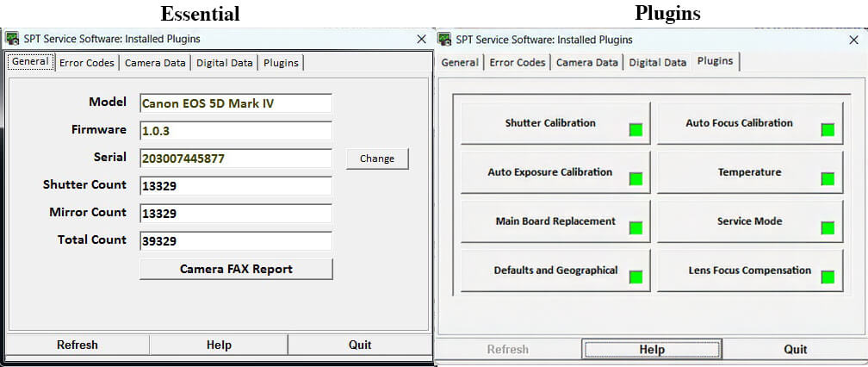Viewport: 868px width, 367px height.
Task: Select the active Plugins tab in Plugins window
Action: click(716, 61)
